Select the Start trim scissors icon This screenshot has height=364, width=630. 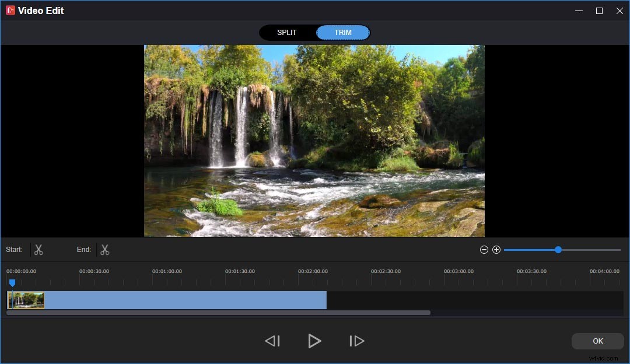(x=38, y=249)
